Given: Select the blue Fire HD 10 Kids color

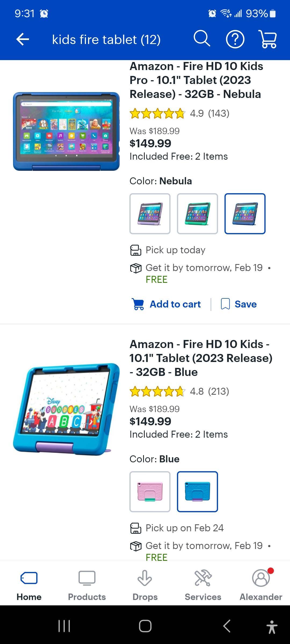Looking at the screenshot, I should coord(197,492).
